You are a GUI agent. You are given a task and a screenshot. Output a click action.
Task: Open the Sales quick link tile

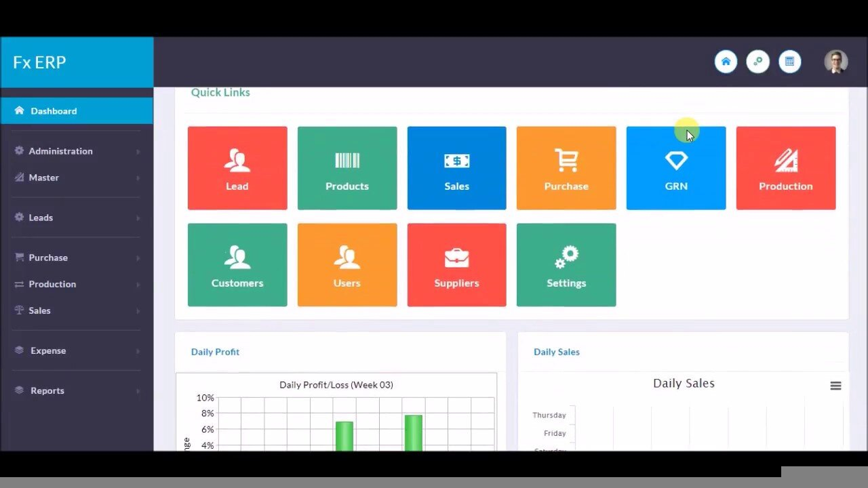tap(456, 167)
